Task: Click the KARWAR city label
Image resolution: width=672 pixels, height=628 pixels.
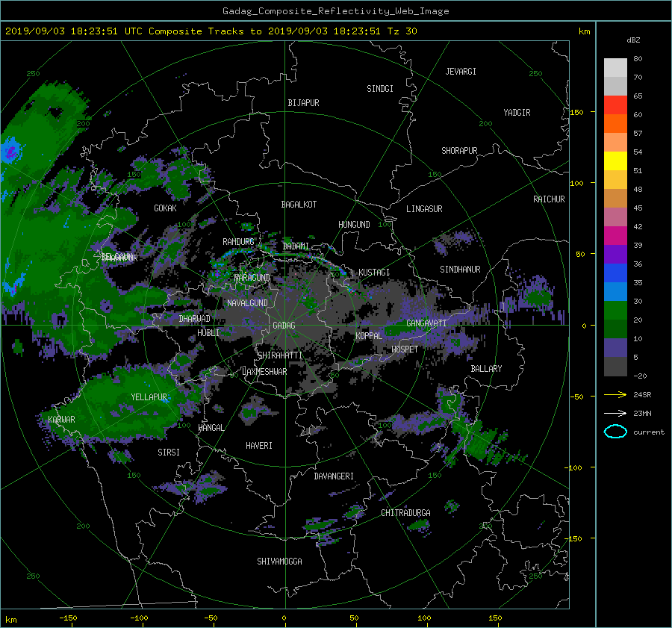Action: [61, 420]
